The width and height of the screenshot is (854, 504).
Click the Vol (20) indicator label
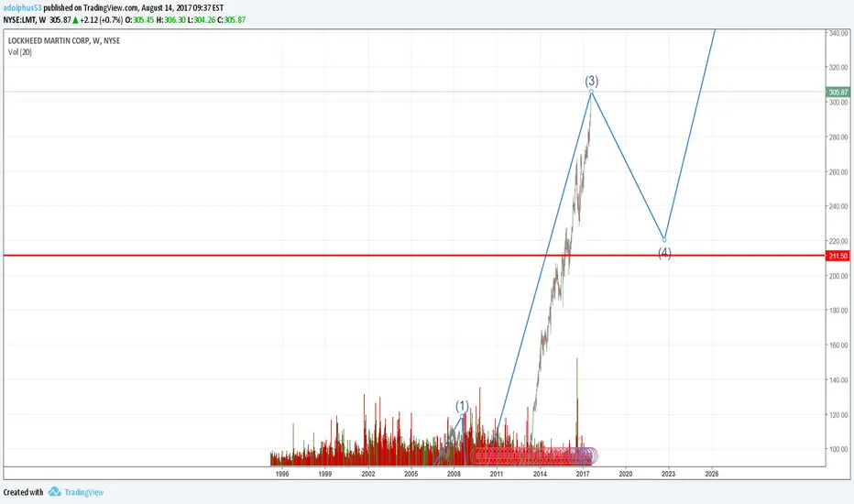19,52
